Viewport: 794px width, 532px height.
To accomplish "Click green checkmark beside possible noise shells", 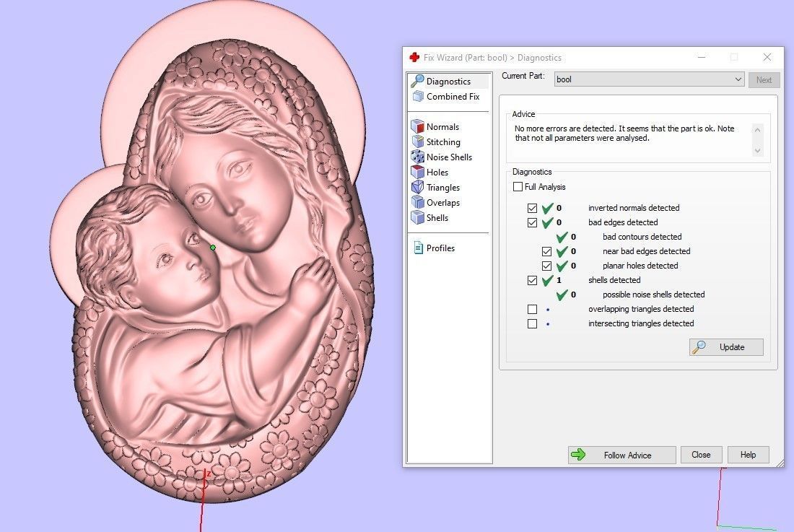I will coord(562,295).
